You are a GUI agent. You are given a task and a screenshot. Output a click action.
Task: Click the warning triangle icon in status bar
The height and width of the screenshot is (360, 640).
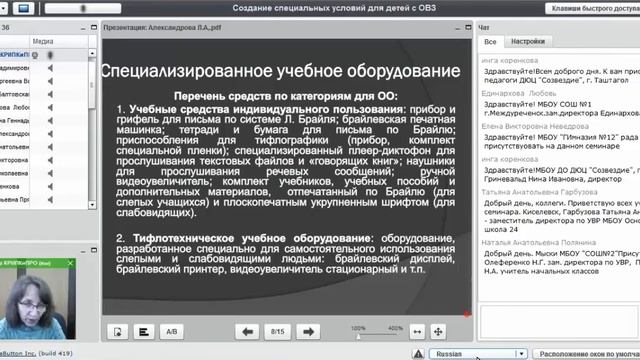point(418,354)
